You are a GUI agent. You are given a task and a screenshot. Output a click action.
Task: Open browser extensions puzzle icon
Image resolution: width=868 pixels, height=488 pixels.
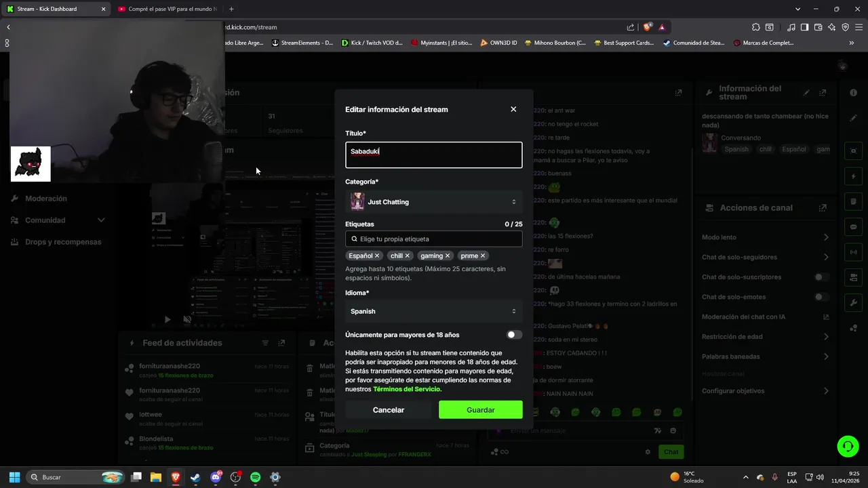(x=755, y=27)
